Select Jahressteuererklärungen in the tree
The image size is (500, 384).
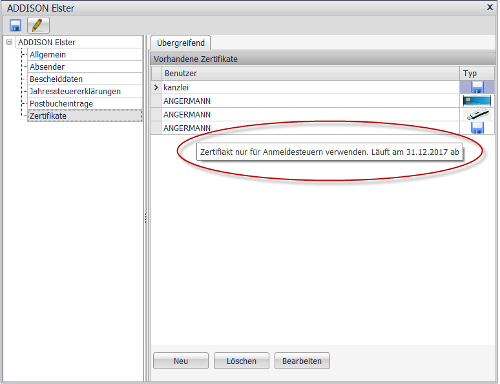click(x=75, y=91)
